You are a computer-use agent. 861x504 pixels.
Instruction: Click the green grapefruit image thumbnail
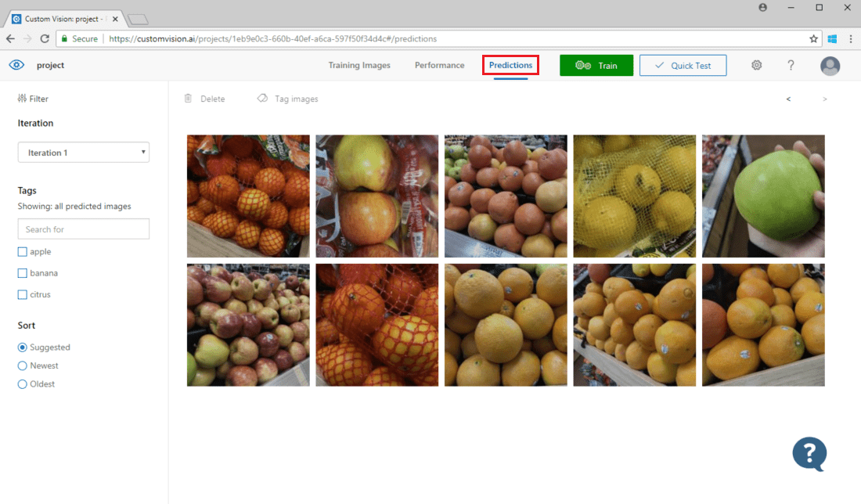(763, 196)
